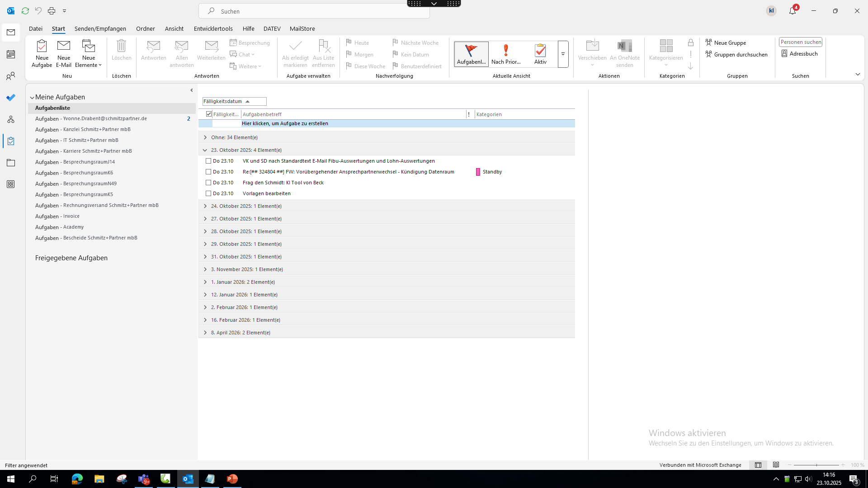The image size is (868, 488).
Task: Change the Fälligkeitsdatum sort dropdown
Action: 234,101
